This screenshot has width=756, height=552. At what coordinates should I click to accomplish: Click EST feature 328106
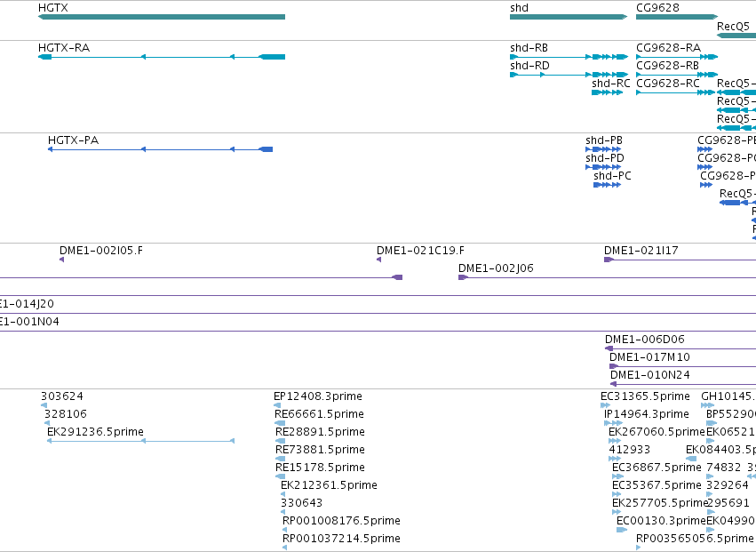tap(47, 423)
